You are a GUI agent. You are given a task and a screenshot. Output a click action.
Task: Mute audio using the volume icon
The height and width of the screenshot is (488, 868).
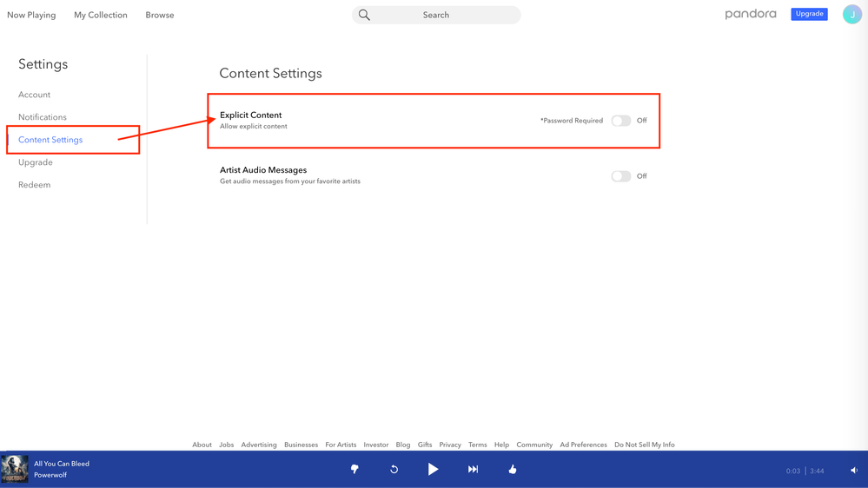pyautogui.click(x=853, y=470)
